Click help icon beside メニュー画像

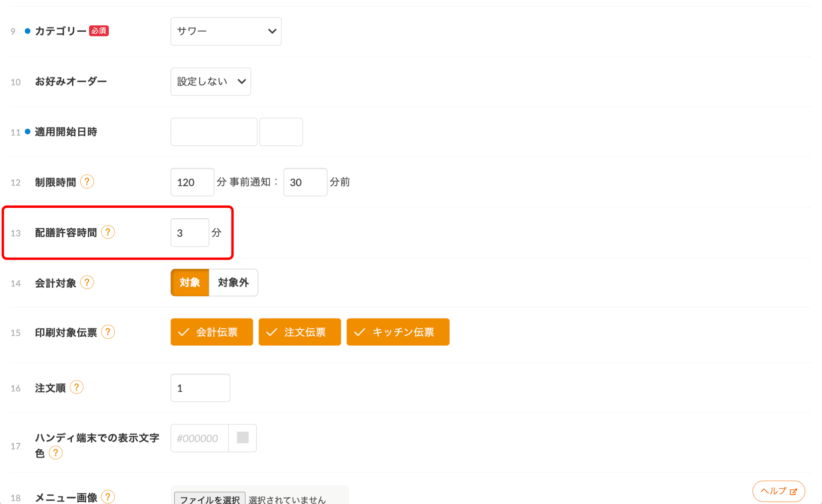tap(108, 497)
